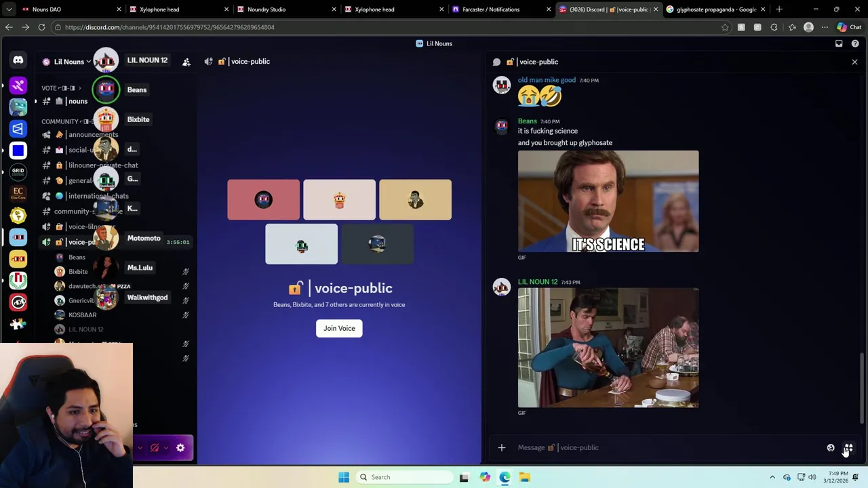Viewport: 868px width, 488px height.
Task: Open browser favorites list icon
Action: coord(791,27)
